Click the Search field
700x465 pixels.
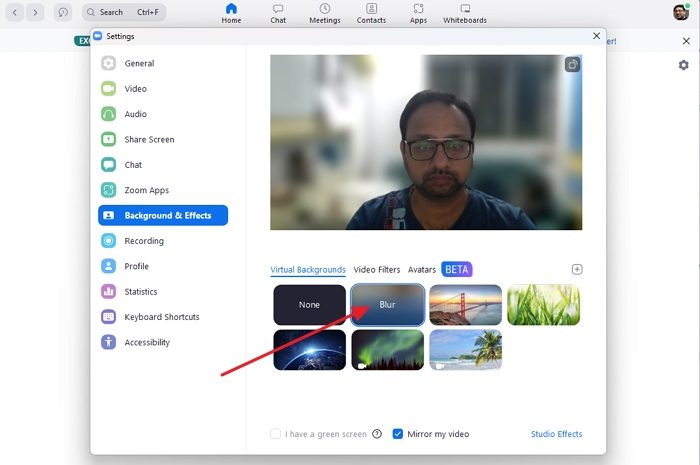tap(124, 12)
